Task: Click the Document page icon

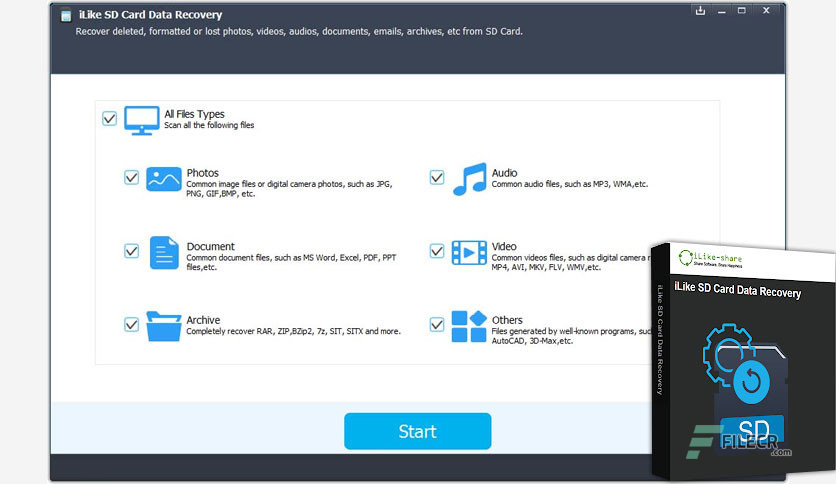Action: [164, 253]
